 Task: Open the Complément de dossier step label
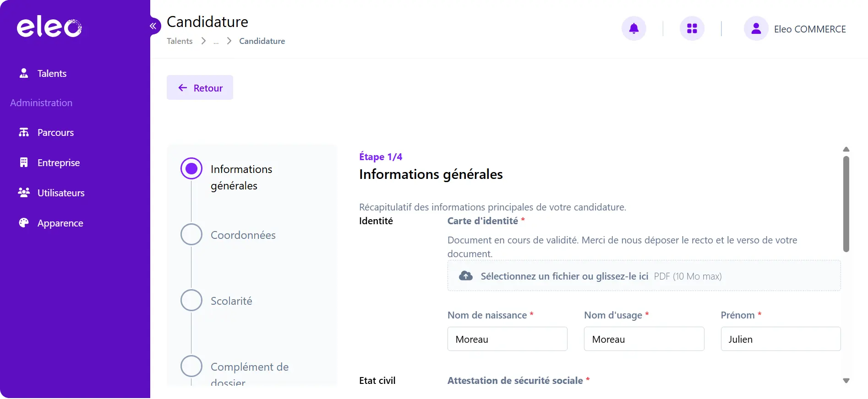250,374
